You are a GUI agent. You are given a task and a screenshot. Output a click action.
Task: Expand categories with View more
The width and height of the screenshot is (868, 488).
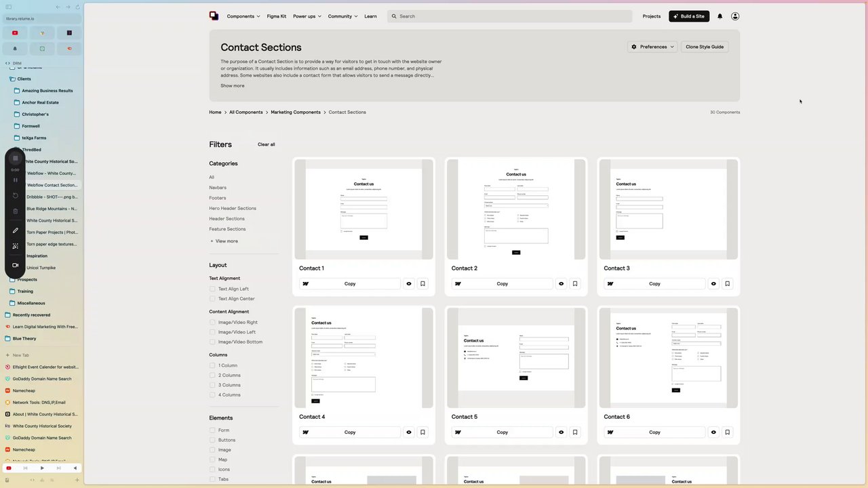224,241
